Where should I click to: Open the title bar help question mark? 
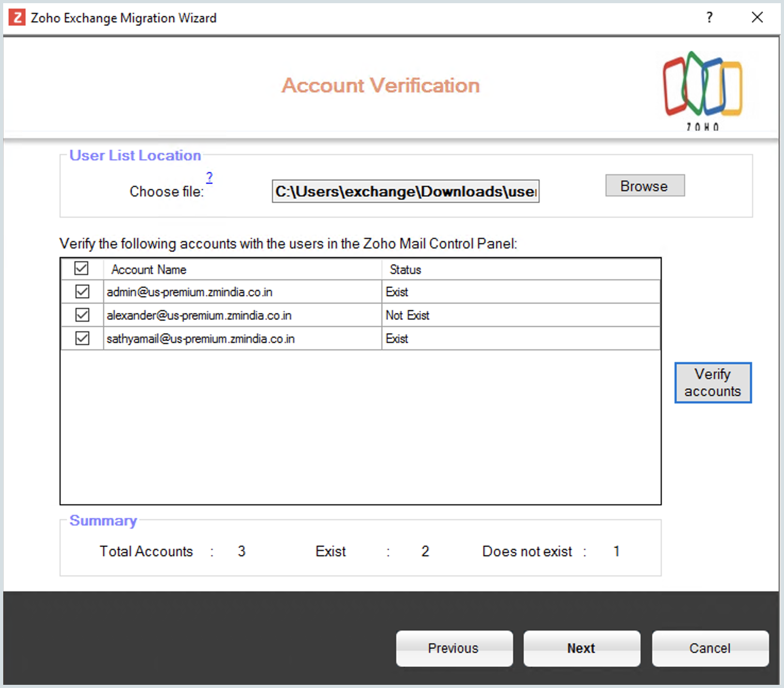tap(710, 18)
